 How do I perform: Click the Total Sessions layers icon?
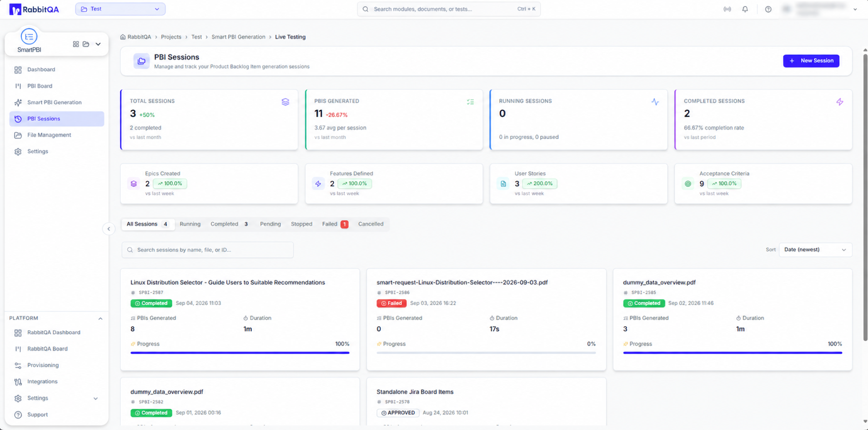point(285,102)
